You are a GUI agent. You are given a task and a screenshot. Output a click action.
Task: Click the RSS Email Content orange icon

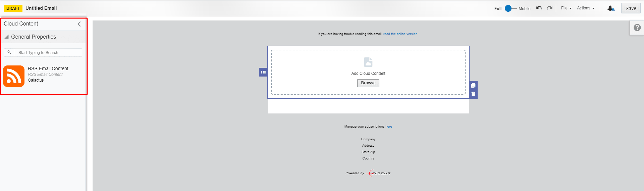tap(14, 76)
